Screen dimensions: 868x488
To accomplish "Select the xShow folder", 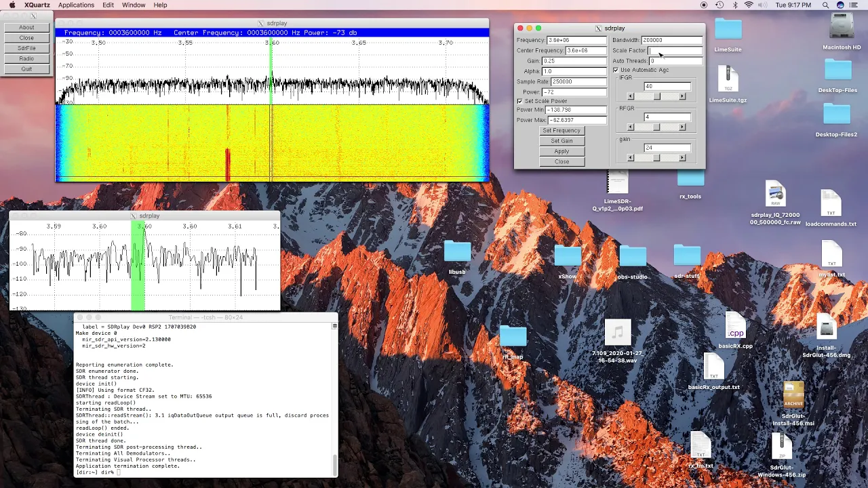I will tap(568, 256).
